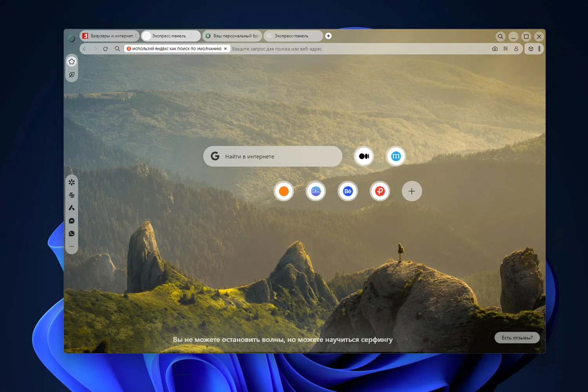Open sidebar three-dots setup menu
The height and width of the screenshot is (392, 588).
(x=72, y=246)
